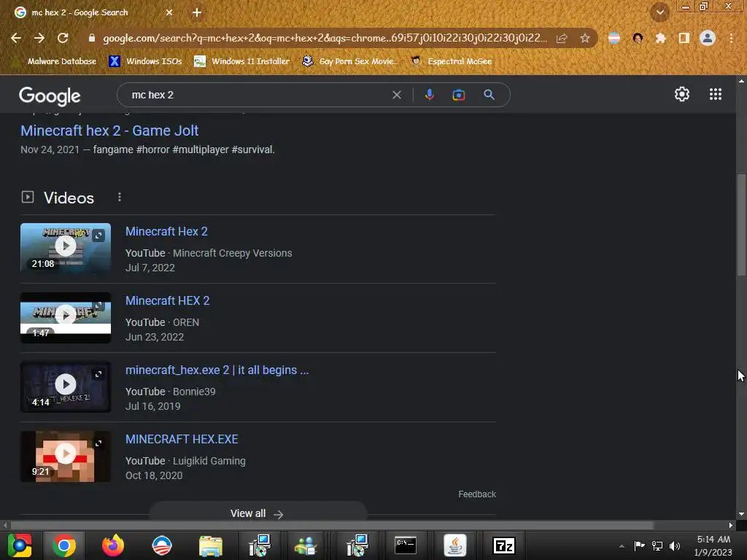The height and width of the screenshot is (560, 747).
Task: Click the vertical scrollbar thumb
Action: (x=741, y=225)
